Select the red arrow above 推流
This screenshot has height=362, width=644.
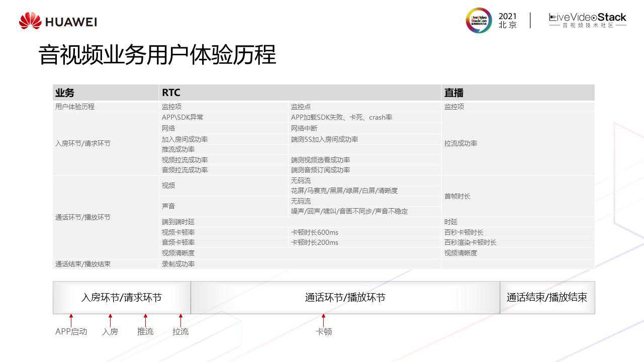[145, 320]
